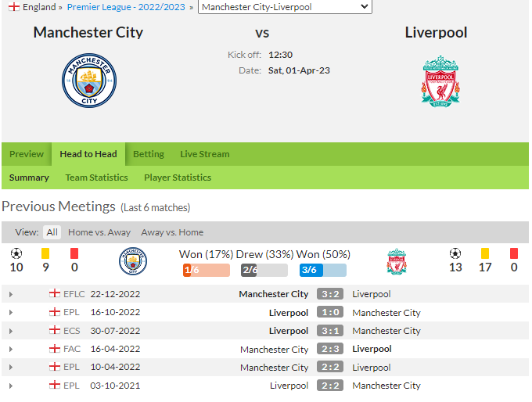Open the Manchester City-Liverpool match dropdown
This screenshot has width=532, height=402.
tap(285, 7)
